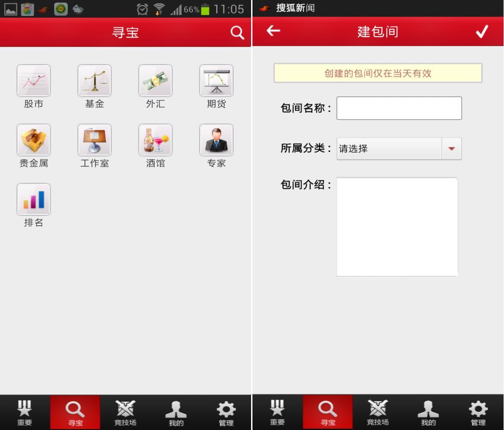Open the 基金 fund scales icon

(x=94, y=81)
